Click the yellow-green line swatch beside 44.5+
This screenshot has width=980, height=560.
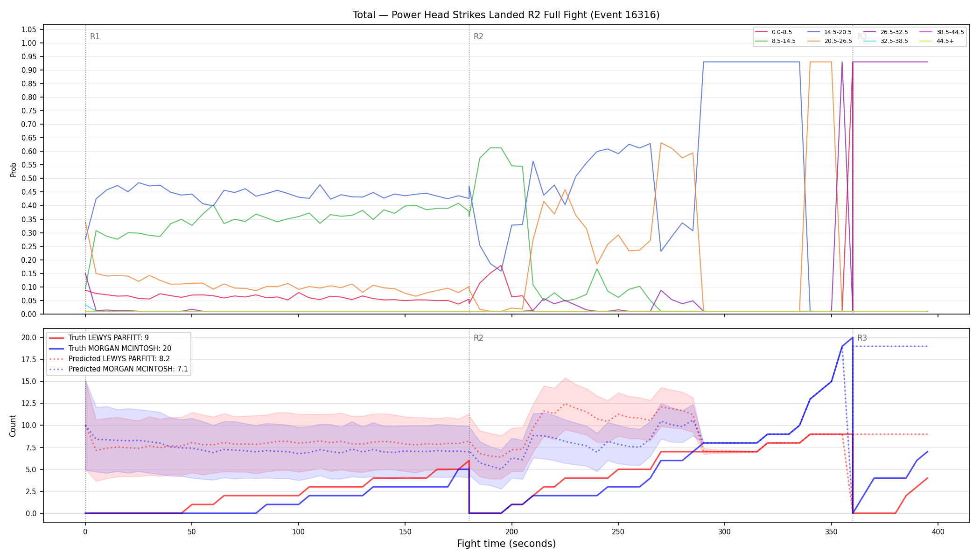point(926,41)
